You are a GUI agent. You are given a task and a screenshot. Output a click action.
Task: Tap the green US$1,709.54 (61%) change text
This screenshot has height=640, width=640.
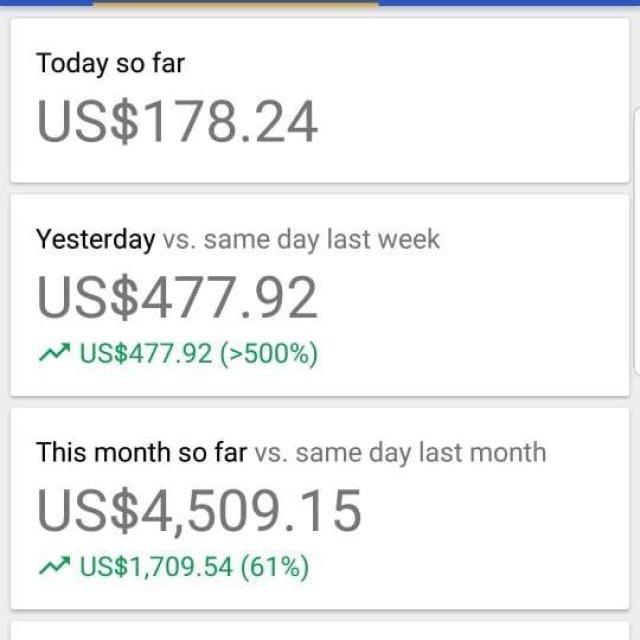[x=194, y=567]
